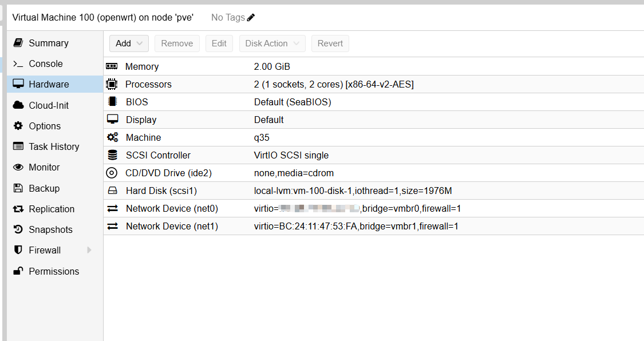The height and width of the screenshot is (341, 644).
Task: Click the Machine gears icon
Action: pos(112,137)
